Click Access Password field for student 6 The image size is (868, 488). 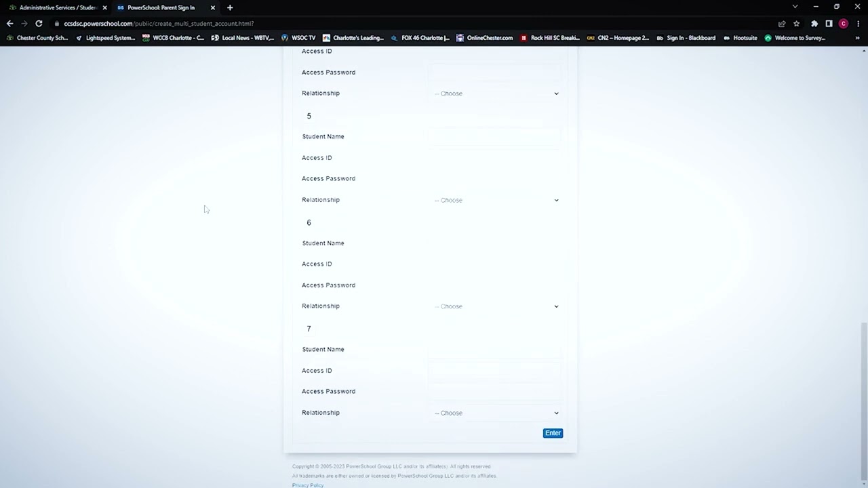496,285
